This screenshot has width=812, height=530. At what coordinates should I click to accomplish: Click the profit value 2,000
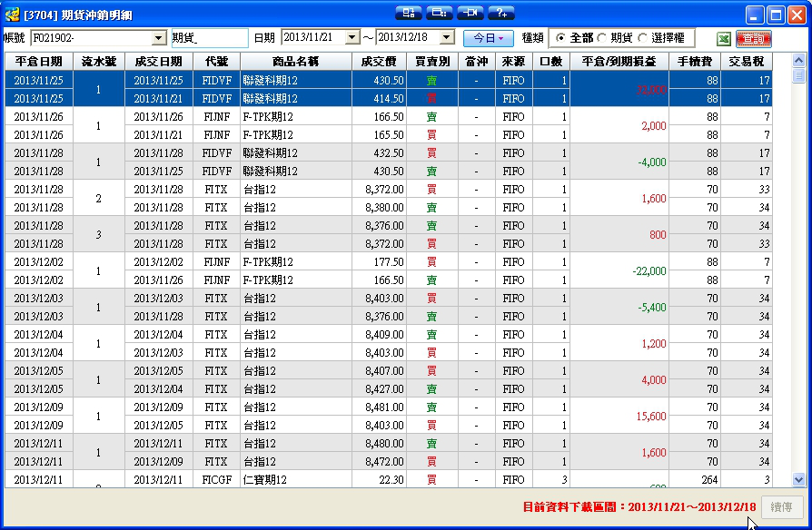(654, 126)
